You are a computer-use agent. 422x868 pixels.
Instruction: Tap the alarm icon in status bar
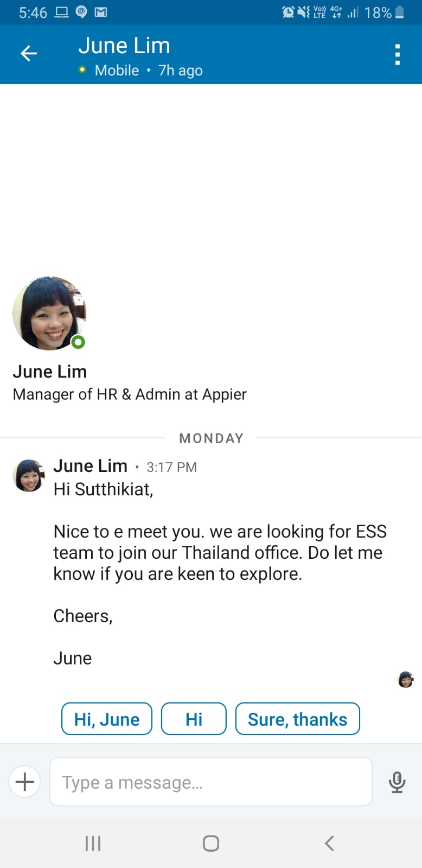point(288,12)
